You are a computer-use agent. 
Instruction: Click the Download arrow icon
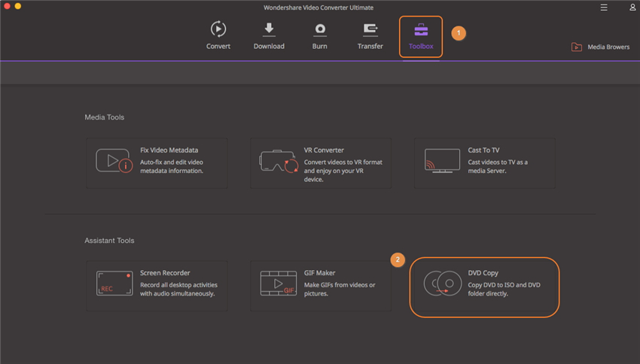(269, 29)
